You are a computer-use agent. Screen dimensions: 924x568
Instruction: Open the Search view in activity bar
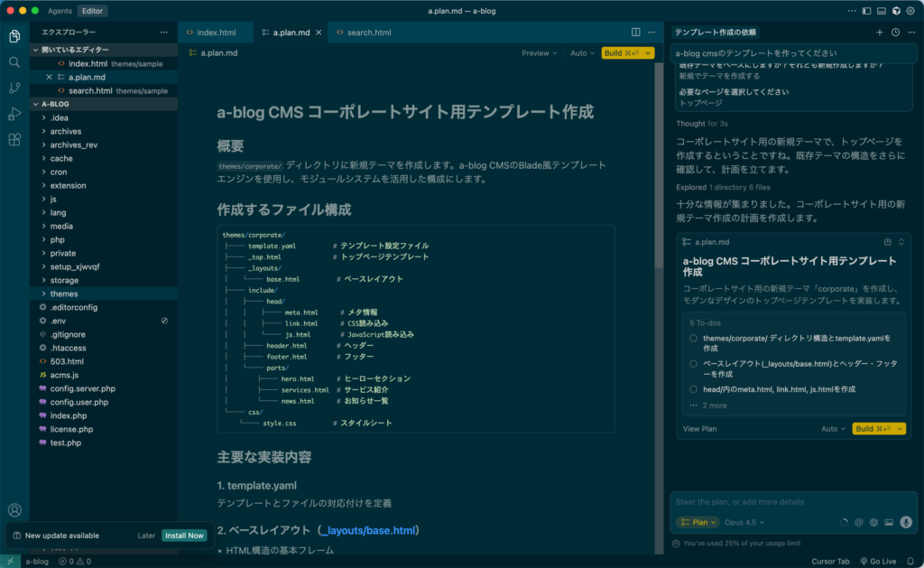(x=14, y=62)
